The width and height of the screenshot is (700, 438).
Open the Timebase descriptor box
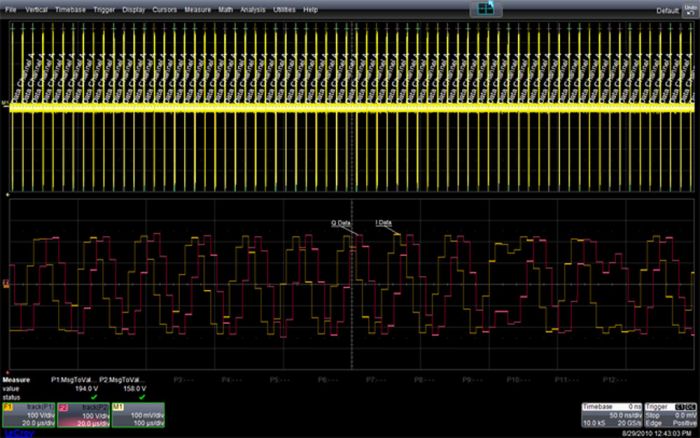(x=613, y=416)
